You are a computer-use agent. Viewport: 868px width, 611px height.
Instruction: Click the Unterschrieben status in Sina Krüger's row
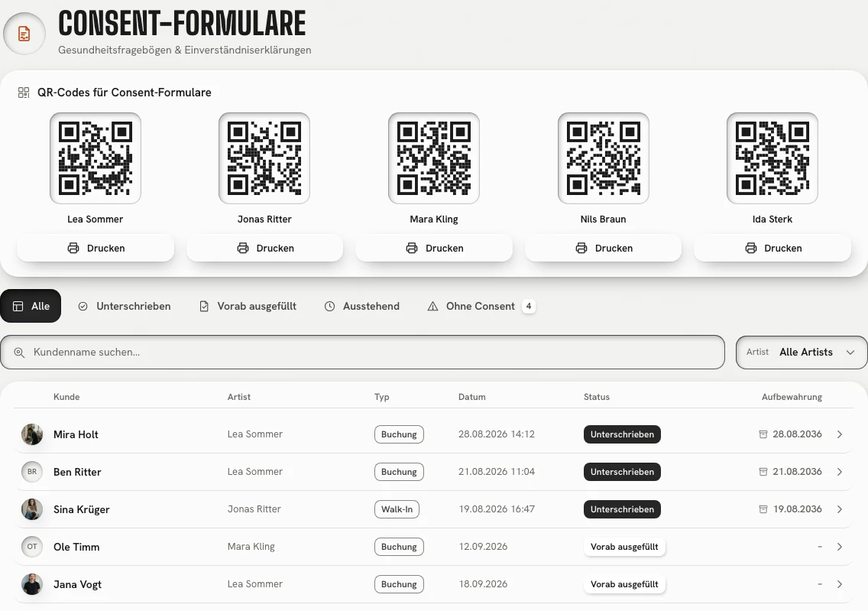point(622,509)
